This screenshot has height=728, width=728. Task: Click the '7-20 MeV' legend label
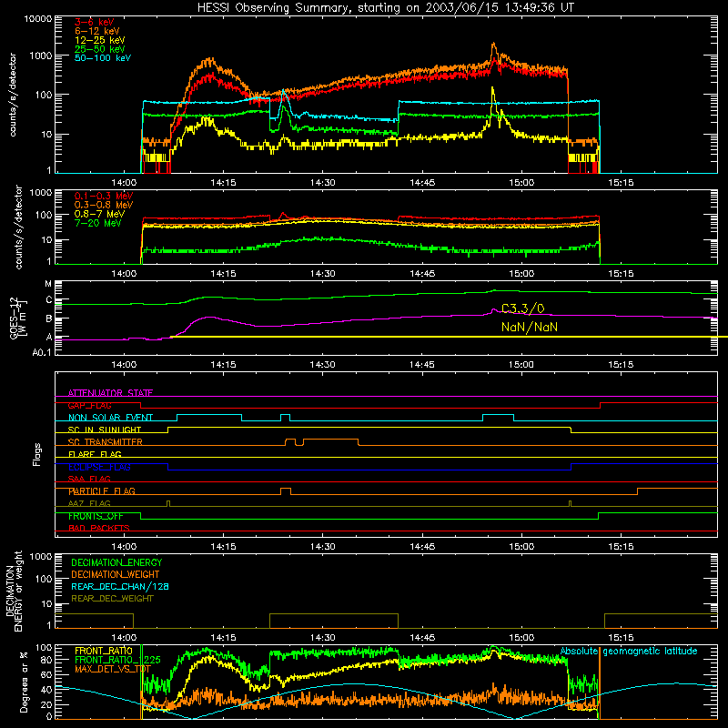[x=98, y=223]
